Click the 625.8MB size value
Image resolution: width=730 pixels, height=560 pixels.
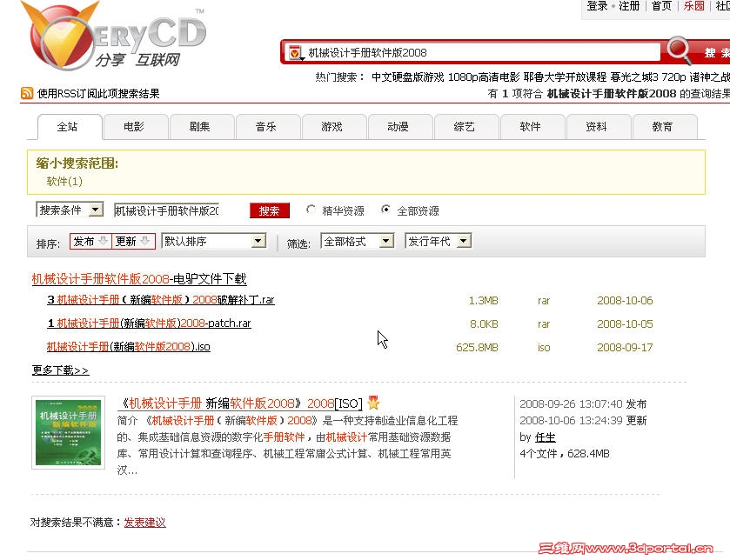click(477, 348)
